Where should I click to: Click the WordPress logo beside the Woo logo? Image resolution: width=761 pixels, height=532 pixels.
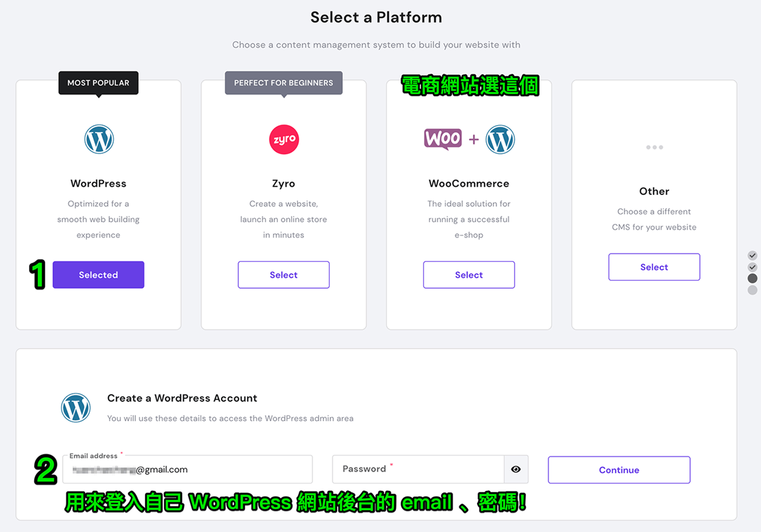pyautogui.click(x=500, y=139)
